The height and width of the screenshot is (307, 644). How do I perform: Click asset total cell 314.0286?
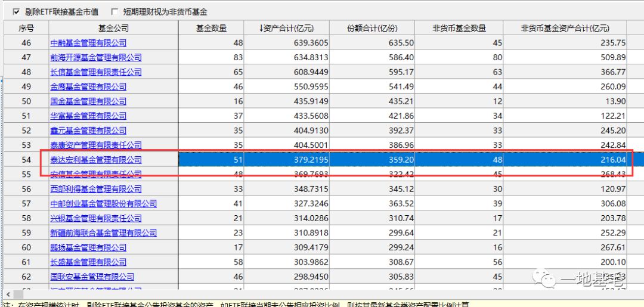click(287, 218)
